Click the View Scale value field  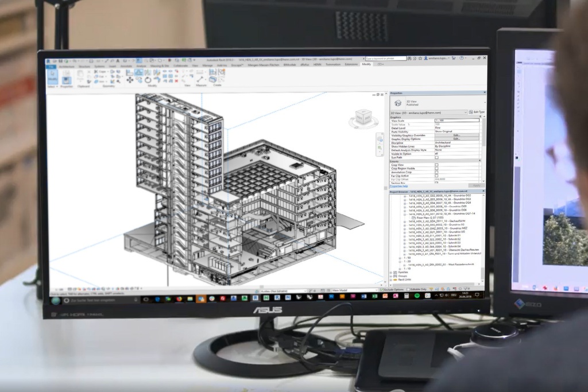pyautogui.click(x=457, y=121)
